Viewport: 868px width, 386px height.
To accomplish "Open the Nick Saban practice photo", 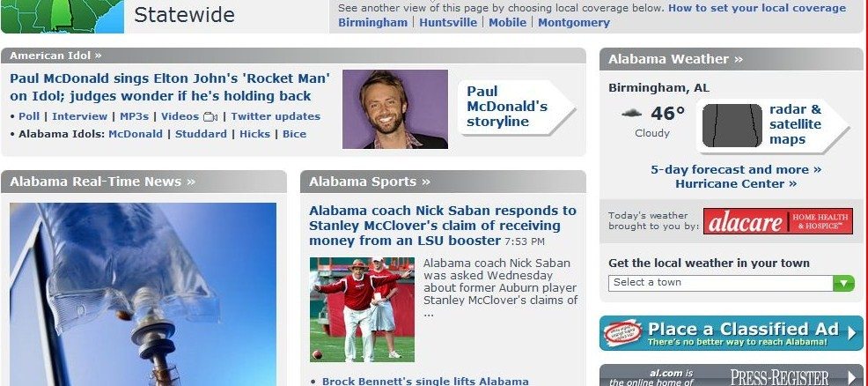I will pyautogui.click(x=362, y=309).
